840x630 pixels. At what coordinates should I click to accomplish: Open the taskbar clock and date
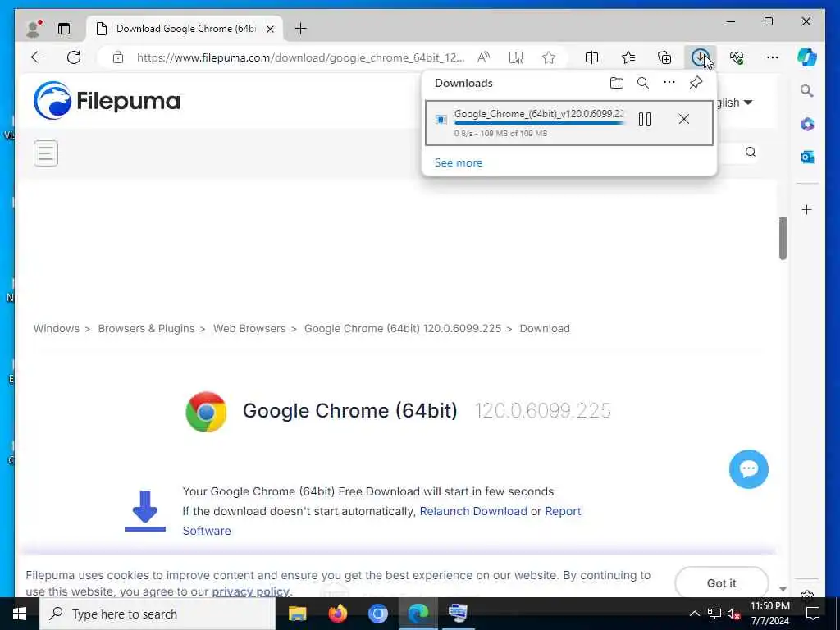tap(769, 614)
